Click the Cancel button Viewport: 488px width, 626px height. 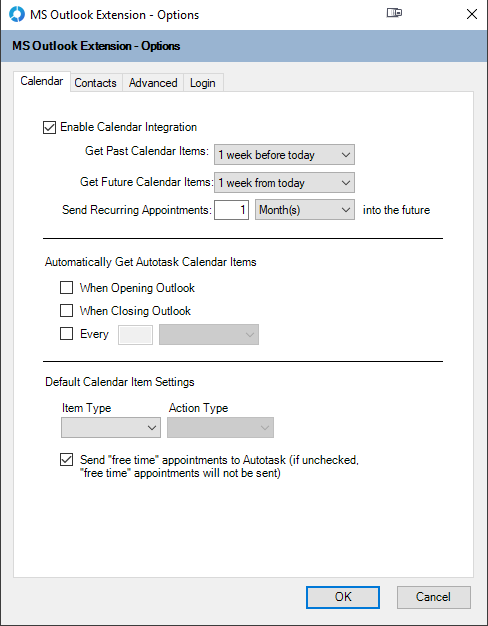(434, 597)
